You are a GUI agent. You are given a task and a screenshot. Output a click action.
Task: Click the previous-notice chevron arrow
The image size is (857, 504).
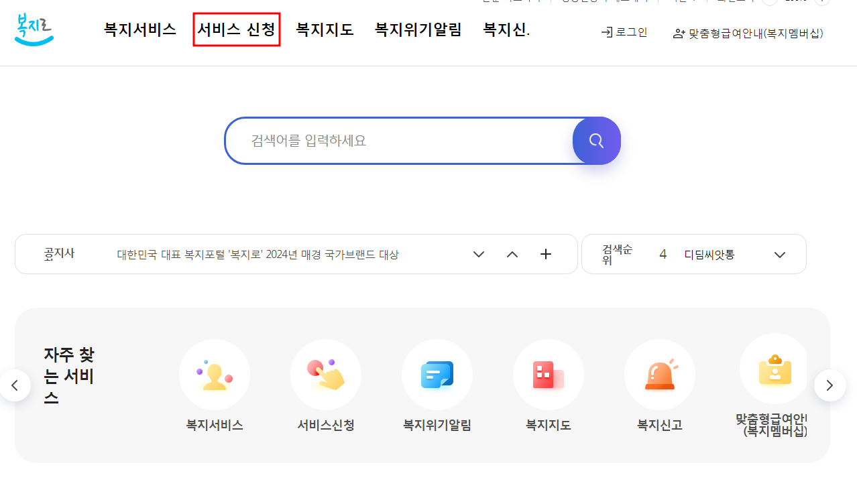click(512, 254)
